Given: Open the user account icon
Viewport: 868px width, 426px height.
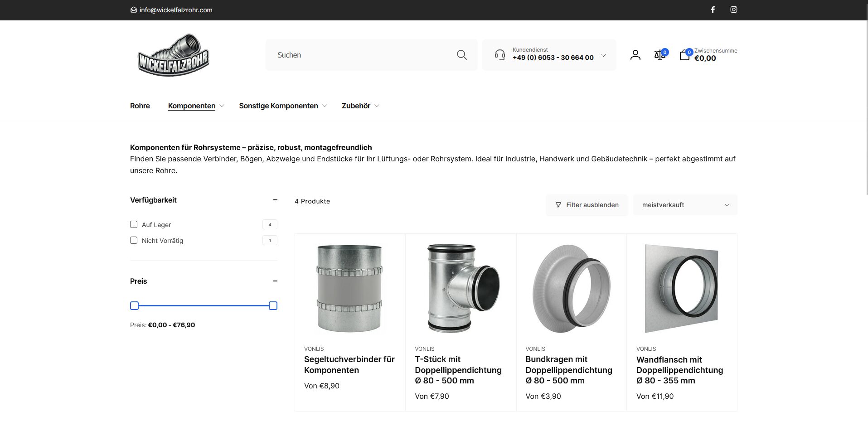Looking at the screenshot, I should (635, 55).
